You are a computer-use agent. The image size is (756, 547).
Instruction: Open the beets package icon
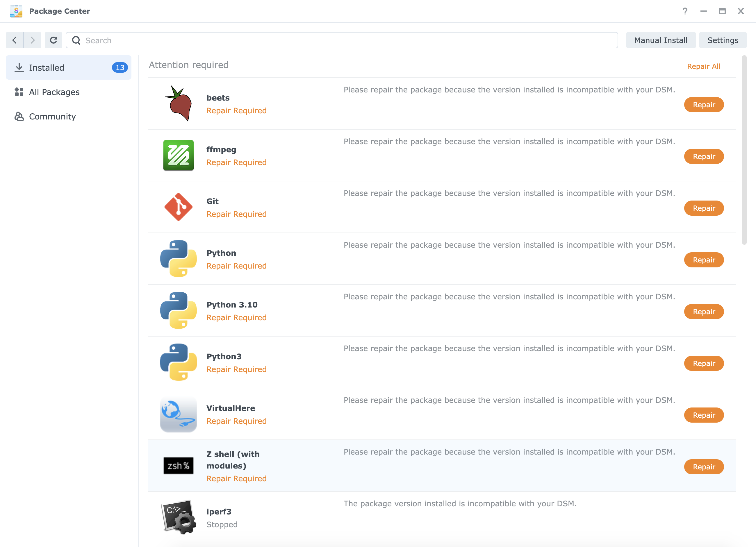pyautogui.click(x=178, y=103)
